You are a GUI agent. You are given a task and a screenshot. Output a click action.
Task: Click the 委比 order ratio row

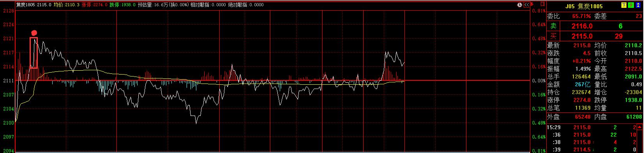[x=595, y=16]
